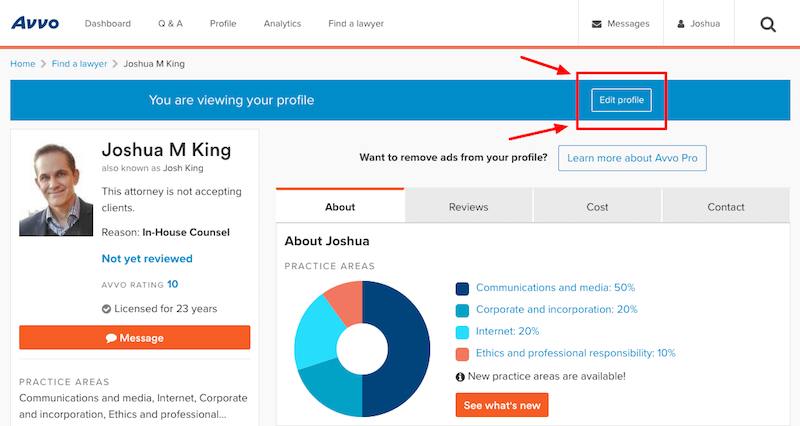Click the orange Message button

click(135, 338)
